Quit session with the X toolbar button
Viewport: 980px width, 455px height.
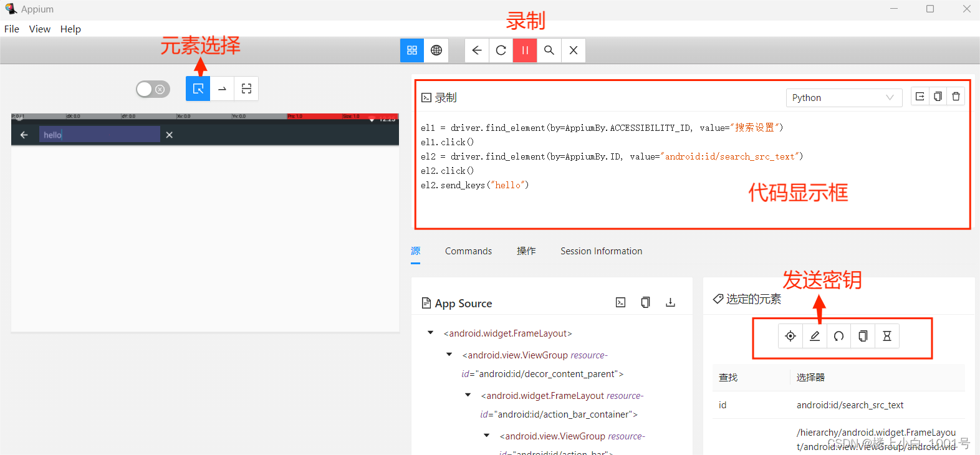(574, 50)
